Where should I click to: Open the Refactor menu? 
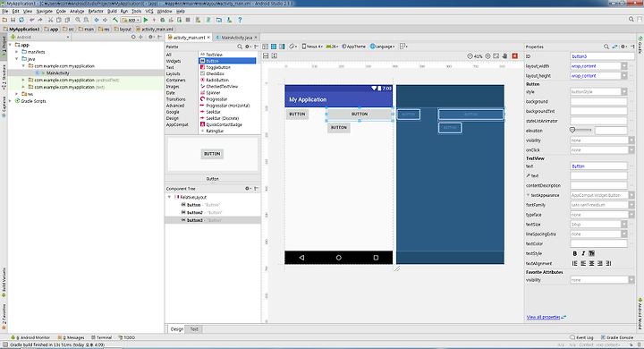point(96,11)
